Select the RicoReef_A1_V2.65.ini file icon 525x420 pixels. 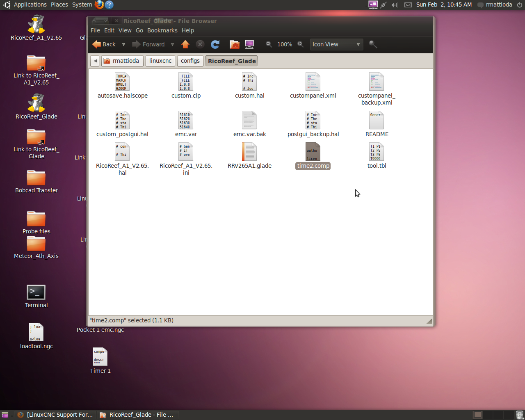(186, 152)
